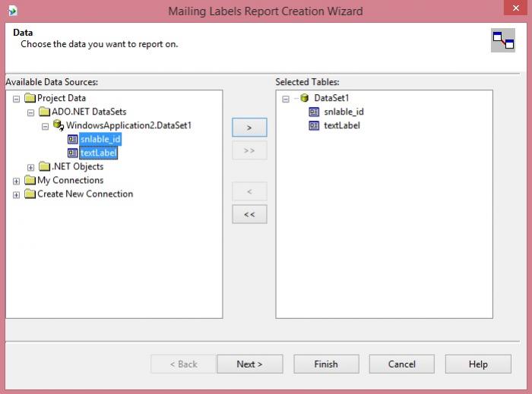Screen dimensions: 532x394
Task: Click the data link icon in header
Action: (503, 40)
